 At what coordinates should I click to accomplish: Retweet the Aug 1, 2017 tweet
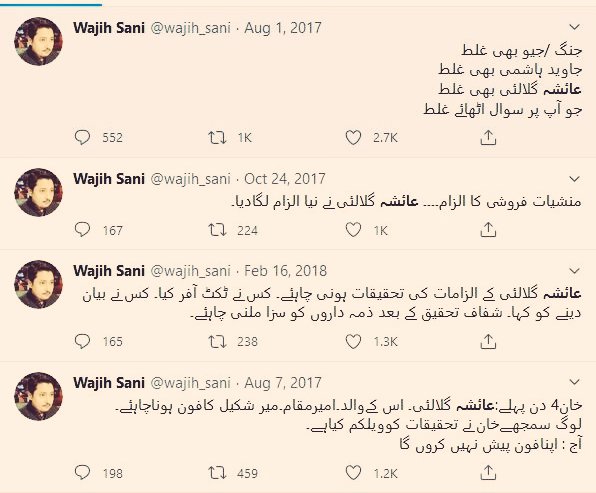tap(217, 138)
